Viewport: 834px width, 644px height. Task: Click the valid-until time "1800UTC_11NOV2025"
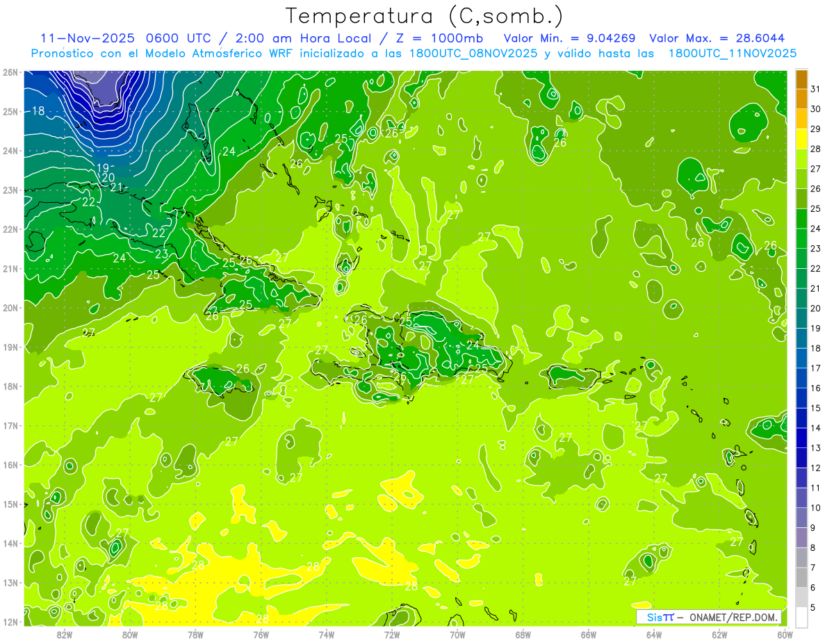coord(732,53)
